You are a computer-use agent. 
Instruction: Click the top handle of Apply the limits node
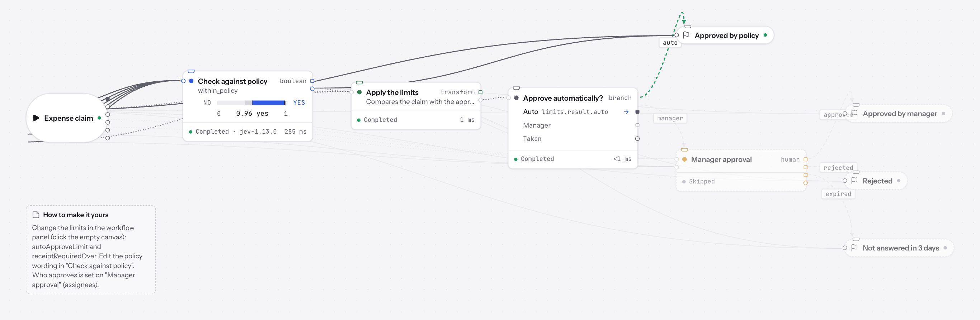359,82
